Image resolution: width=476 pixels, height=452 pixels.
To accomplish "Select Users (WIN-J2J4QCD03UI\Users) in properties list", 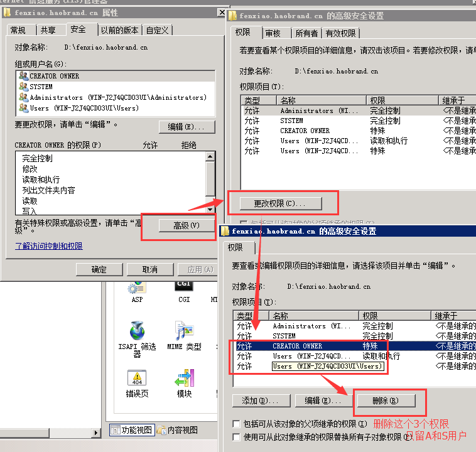I will point(116,108).
